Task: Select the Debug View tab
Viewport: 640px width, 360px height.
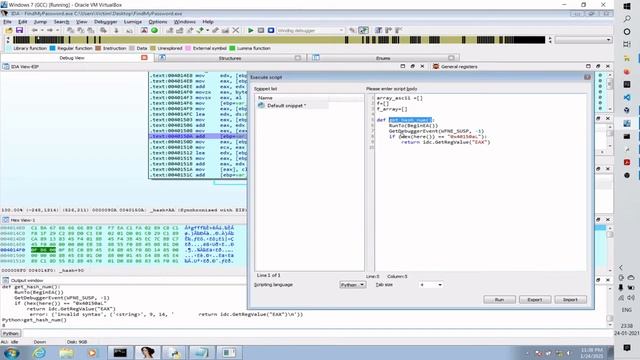Action: pos(72,58)
